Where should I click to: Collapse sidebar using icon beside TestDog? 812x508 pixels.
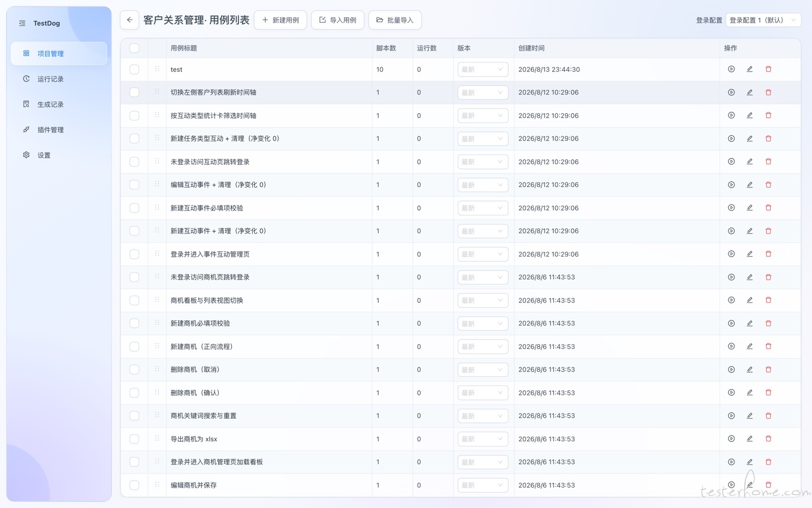(x=22, y=23)
